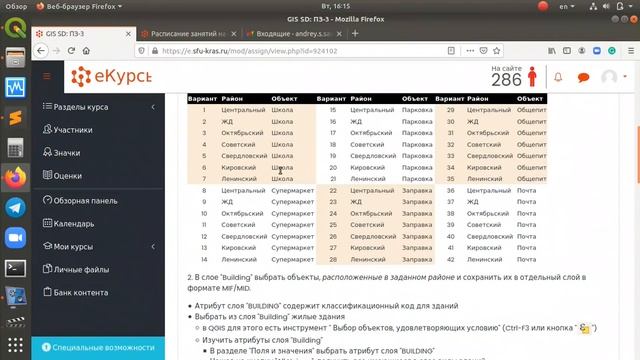640x360 pixels.
Task: Select Почта in variant 42 row
Action: [527, 259]
